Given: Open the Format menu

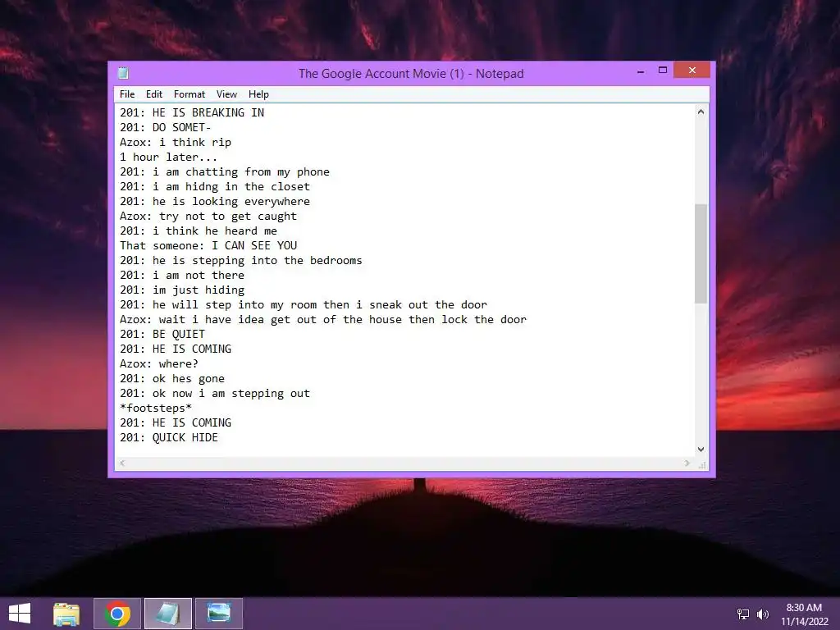Looking at the screenshot, I should pyautogui.click(x=189, y=94).
